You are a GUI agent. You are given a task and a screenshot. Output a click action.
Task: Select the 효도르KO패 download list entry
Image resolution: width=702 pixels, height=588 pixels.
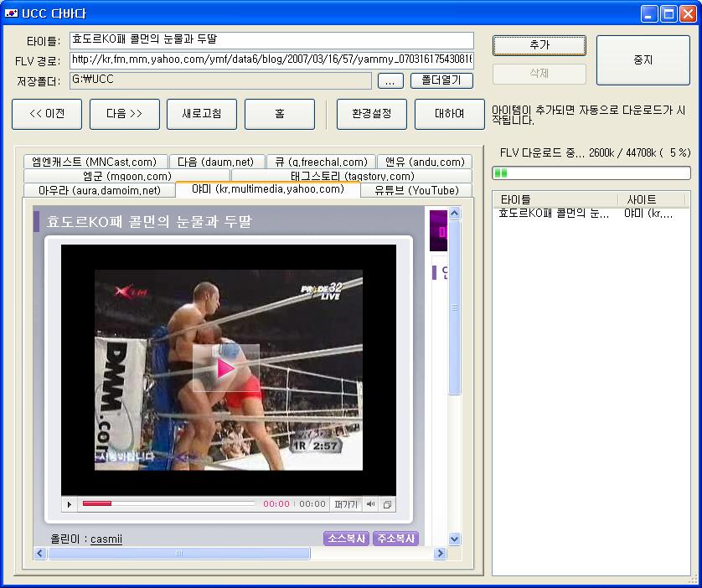590,214
